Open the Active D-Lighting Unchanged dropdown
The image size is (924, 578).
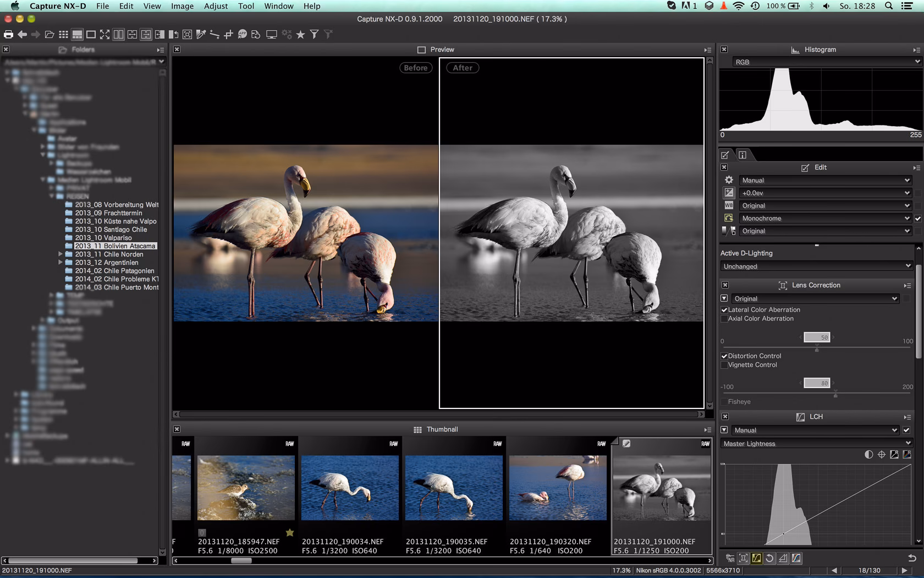tap(816, 266)
